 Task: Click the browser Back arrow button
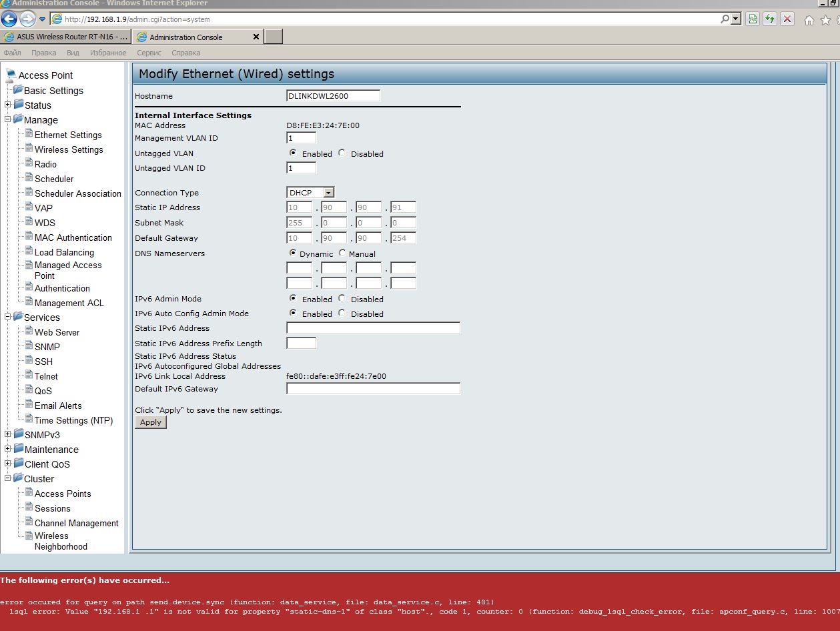click(9, 19)
